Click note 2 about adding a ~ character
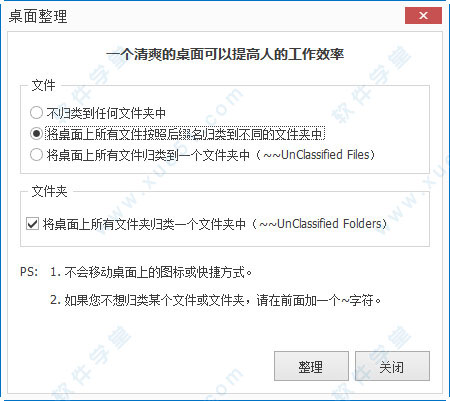450x401 pixels. pos(215,300)
